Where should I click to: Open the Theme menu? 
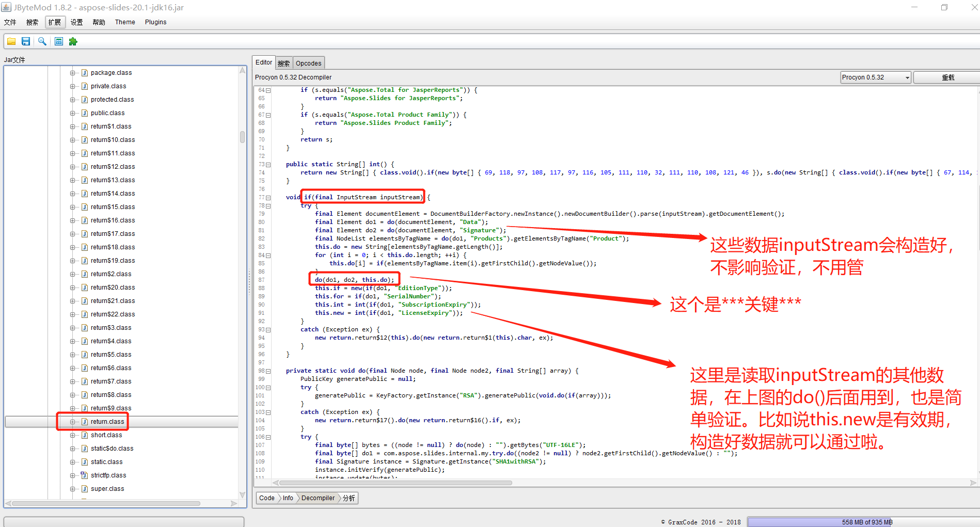pyautogui.click(x=125, y=22)
